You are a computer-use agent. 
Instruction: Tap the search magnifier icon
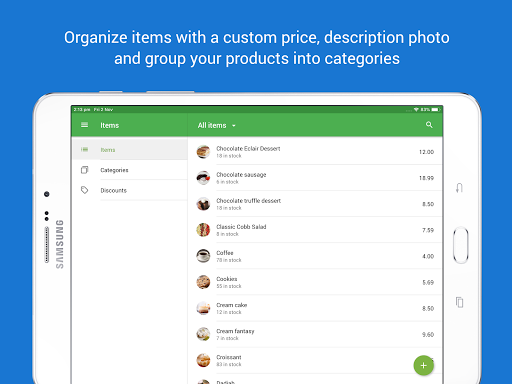point(429,125)
